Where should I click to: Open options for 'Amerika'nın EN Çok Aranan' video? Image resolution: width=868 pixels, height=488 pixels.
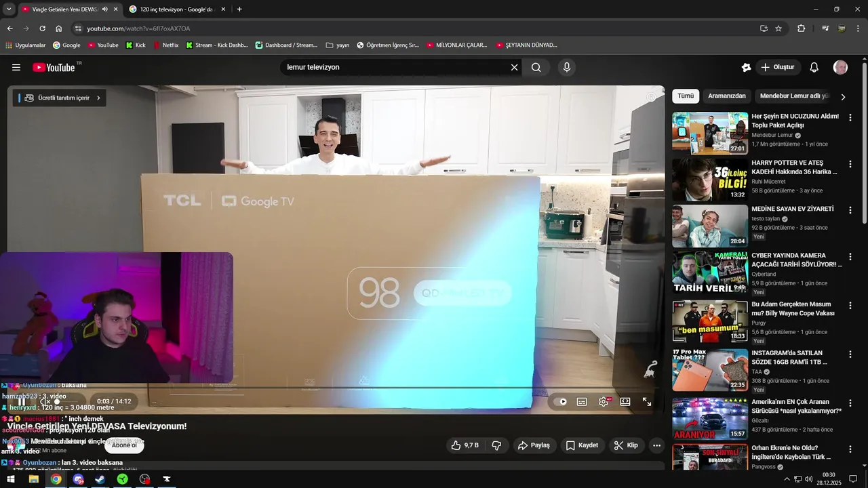(850, 403)
